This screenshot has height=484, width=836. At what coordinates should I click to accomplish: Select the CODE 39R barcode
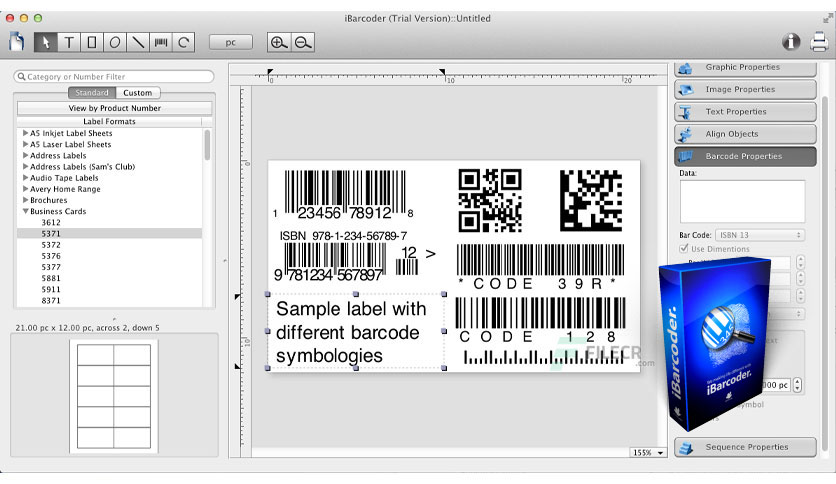point(540,267)
